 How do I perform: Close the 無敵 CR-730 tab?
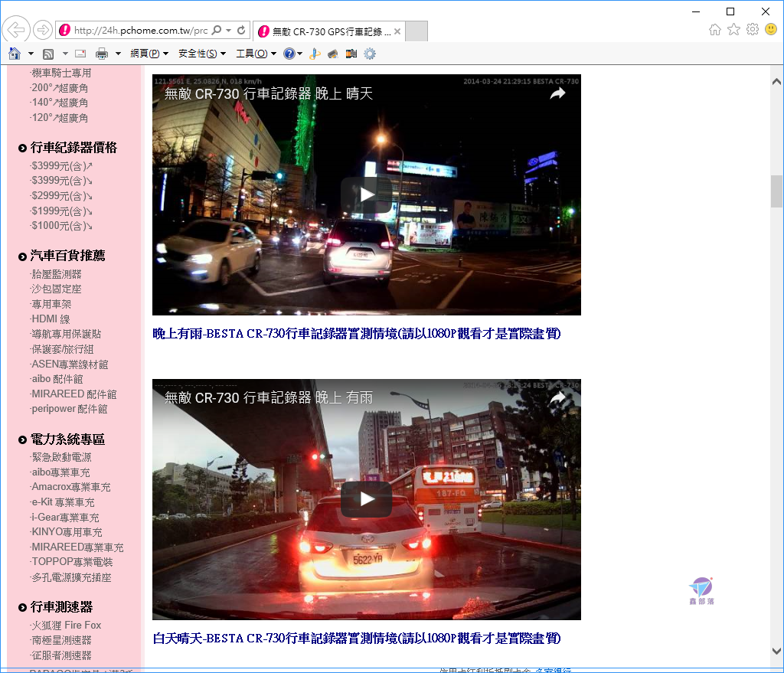pyautogui.click(x=397, y=31)
